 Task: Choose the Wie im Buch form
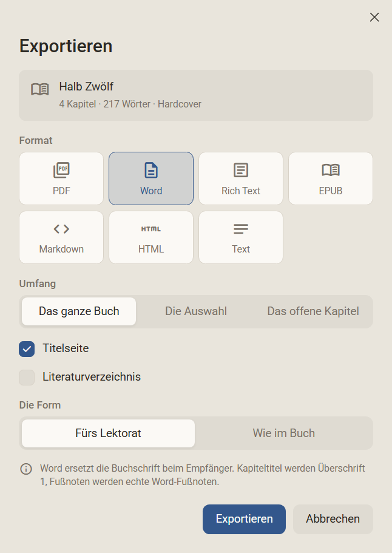click(x=284, y=433)
